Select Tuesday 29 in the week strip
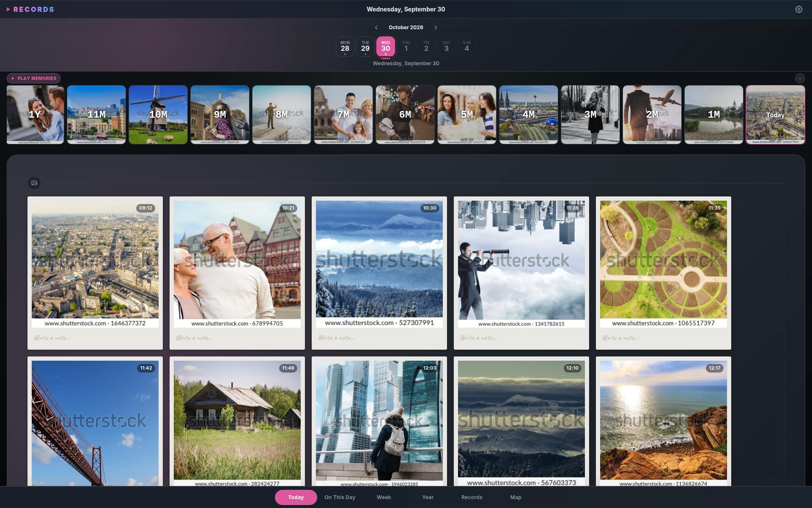Screen dimensions: 812x508 pyautogui.click(x=365, y=47)
